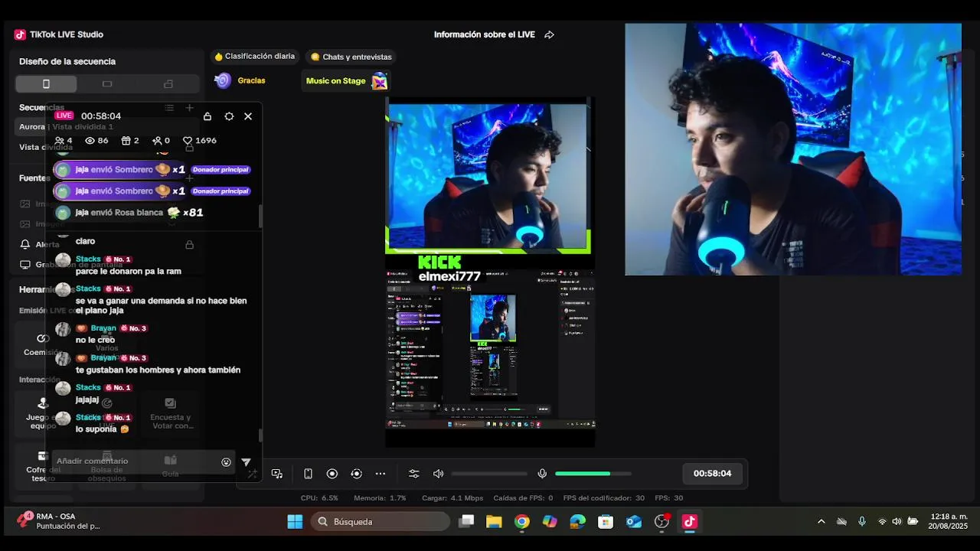Click the jaja envió Rosa blanca x81 notification

[130, 213]
